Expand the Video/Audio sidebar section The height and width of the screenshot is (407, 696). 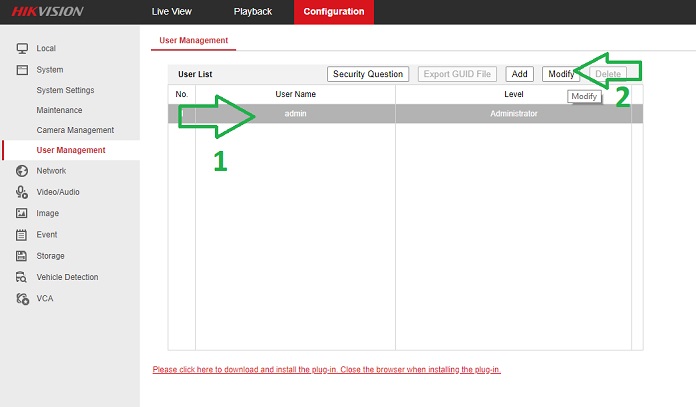pyautogui.click(x=58, y=192)
